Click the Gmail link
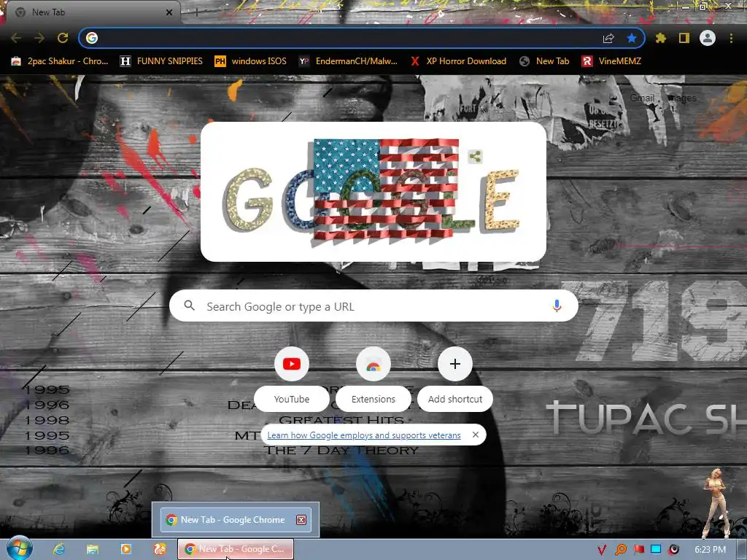 [642, 98]
